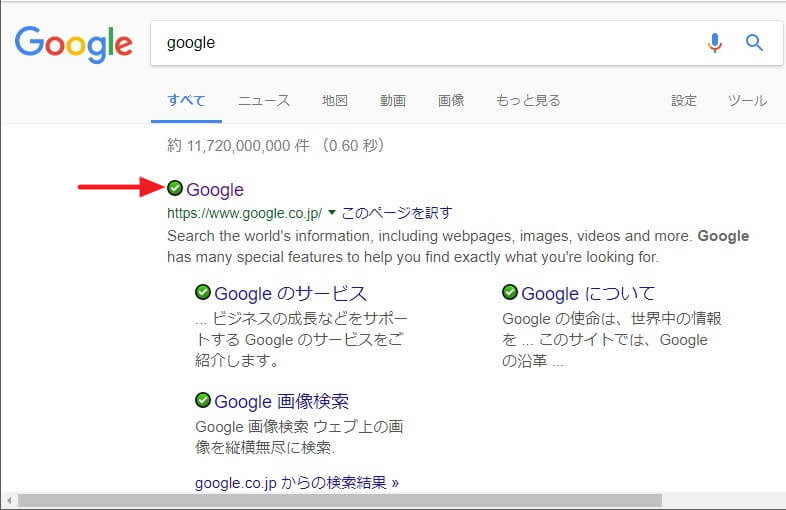Switch to the 地図 tab
The height and width of the screenshot is (510, 786).
click(x=335, y=100)
